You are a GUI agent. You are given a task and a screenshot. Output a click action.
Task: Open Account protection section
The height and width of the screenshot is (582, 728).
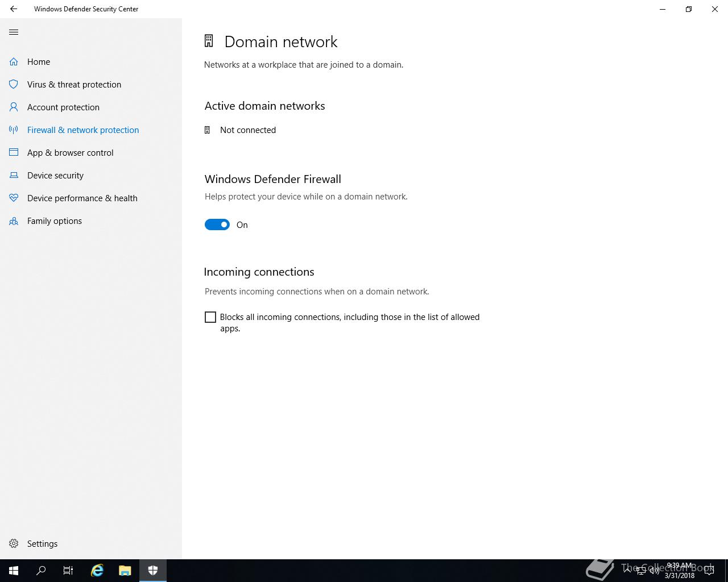pyautogui.click(x=91, y=107)
